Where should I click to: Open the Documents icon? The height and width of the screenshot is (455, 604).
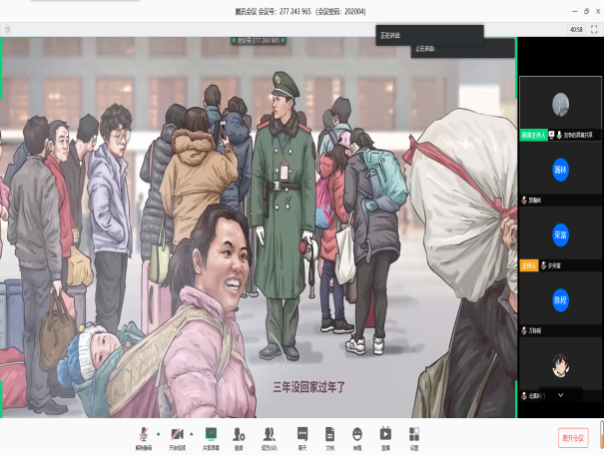tap(329, 433)
